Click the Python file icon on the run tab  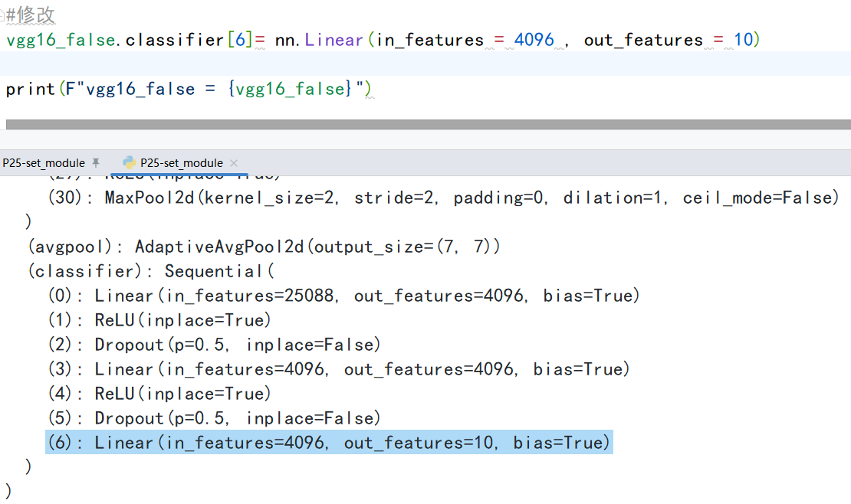(130, 163)
